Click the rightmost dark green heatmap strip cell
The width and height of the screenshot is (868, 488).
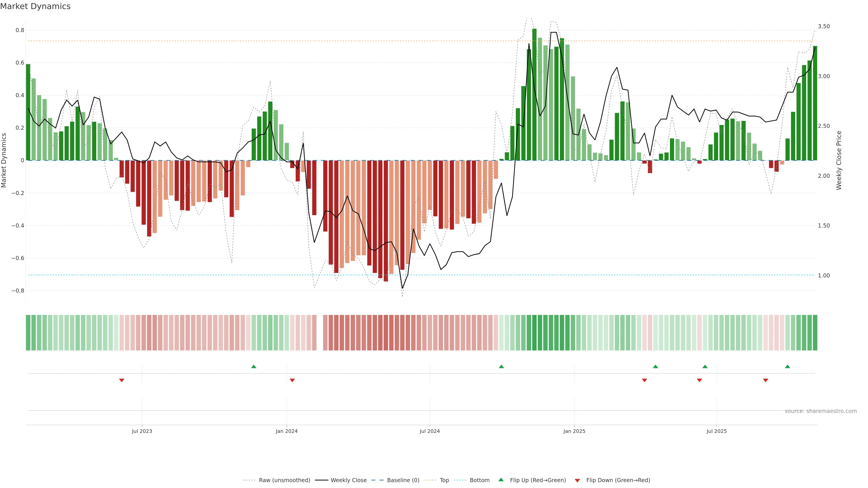point(815,332)
